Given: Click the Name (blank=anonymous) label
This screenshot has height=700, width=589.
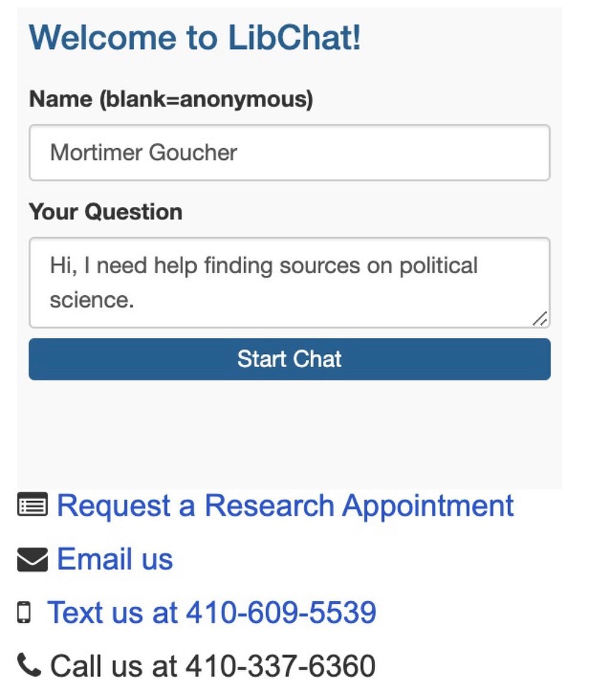Looking at the screenshot, I should 171,99.
